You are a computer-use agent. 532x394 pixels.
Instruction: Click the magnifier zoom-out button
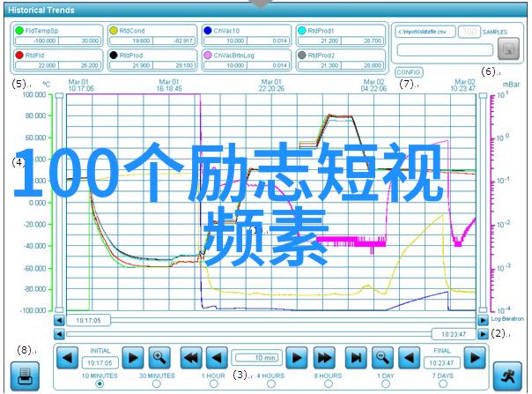tap(382, 358)
